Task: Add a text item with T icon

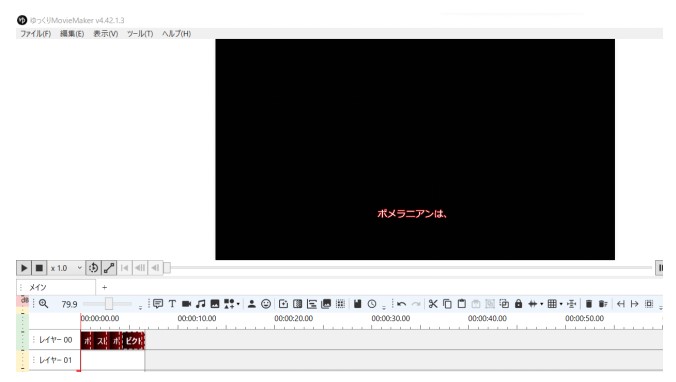Action: click(x=172, y=304)
